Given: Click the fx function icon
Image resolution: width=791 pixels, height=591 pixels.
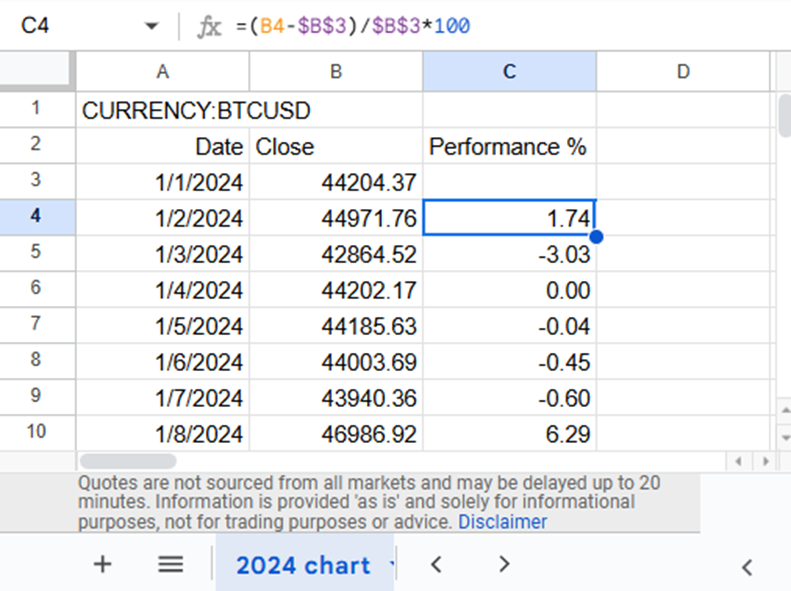Looking at the screenshot, I should [x=209, y=26].
